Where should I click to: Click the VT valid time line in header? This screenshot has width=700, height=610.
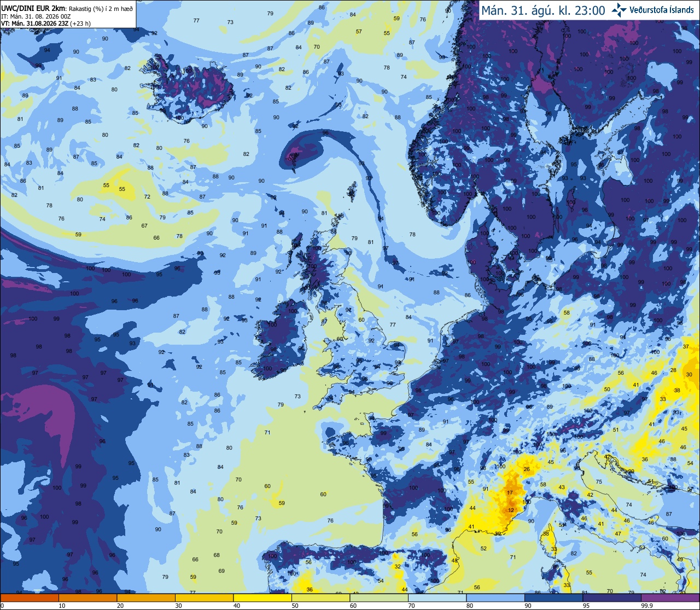[46, 24]
